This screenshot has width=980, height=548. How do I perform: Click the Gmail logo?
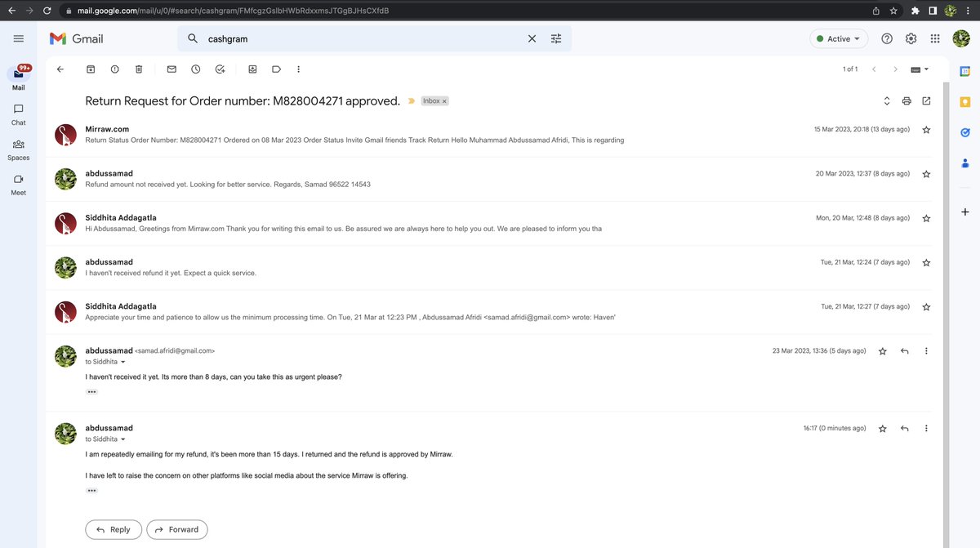click(x=77, y=38)
